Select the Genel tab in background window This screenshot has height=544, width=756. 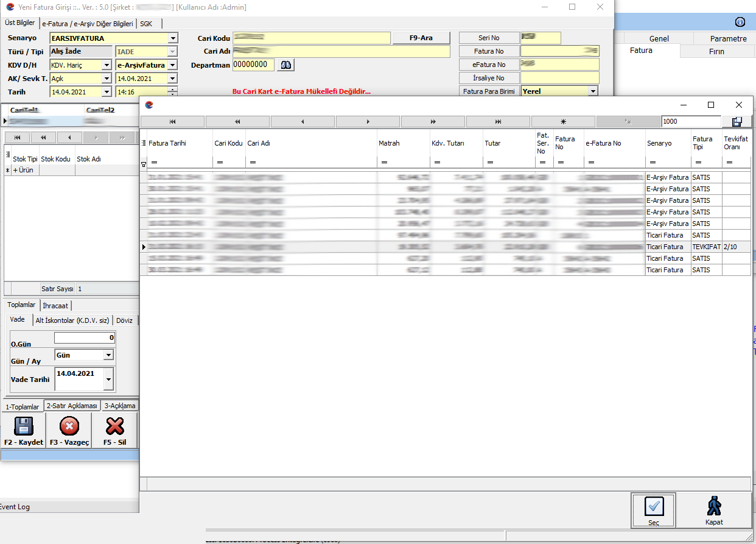(659, 38)
